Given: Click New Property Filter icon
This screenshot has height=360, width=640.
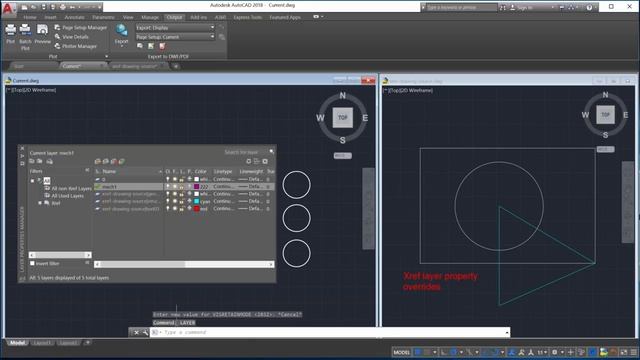Looking at the screenshot, I should click(x=32, y=162).
